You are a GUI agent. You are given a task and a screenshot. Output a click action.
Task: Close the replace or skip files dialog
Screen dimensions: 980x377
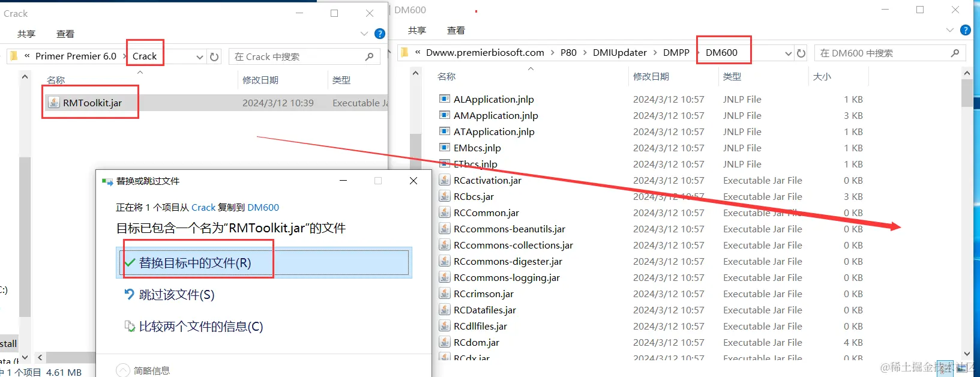pyautogui.click(x=413, y=181)
